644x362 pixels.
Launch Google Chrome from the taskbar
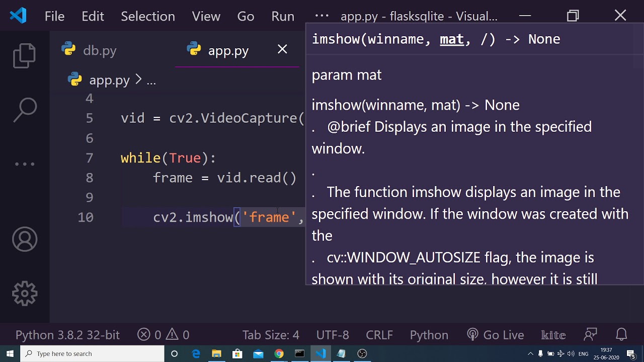pos(279,353)
